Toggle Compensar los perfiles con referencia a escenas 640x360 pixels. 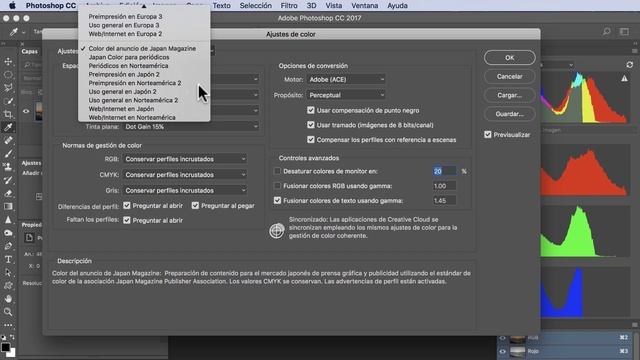[311, 140]
